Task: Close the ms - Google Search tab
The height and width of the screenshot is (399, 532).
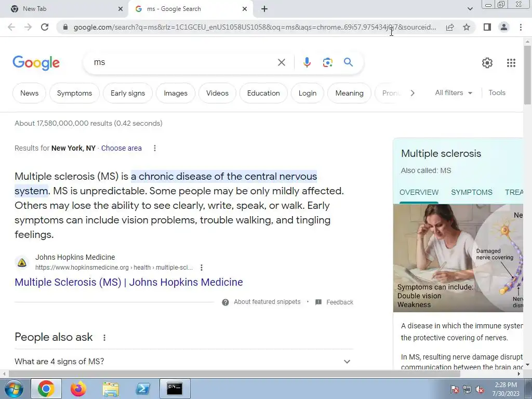Action: tap(245, 9)
